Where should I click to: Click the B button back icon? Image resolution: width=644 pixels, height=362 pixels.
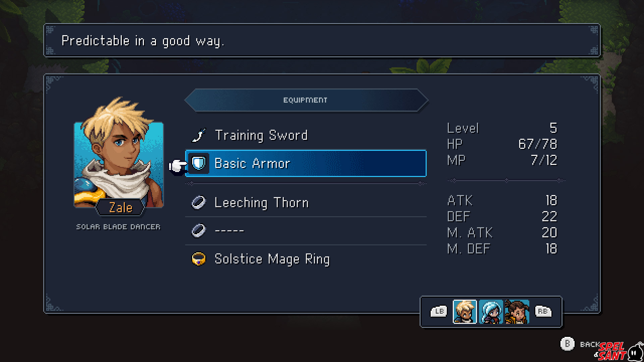568,344
